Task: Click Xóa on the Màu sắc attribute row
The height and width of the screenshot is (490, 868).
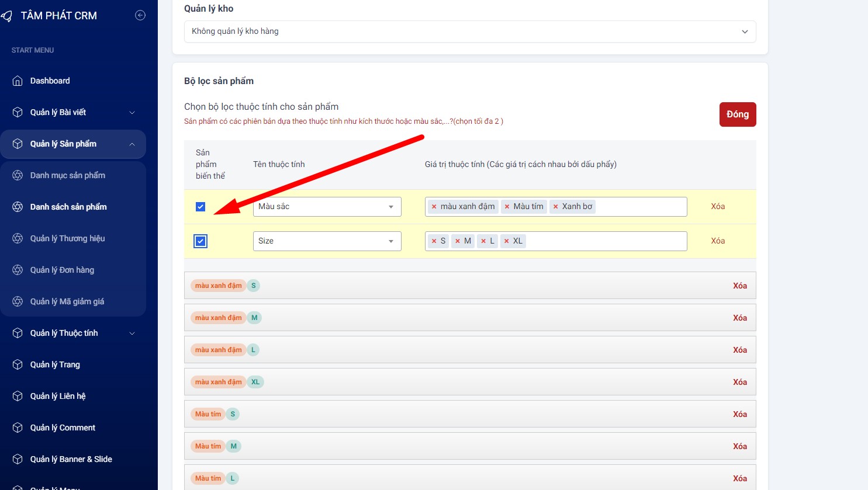Action: coord(718,207)
